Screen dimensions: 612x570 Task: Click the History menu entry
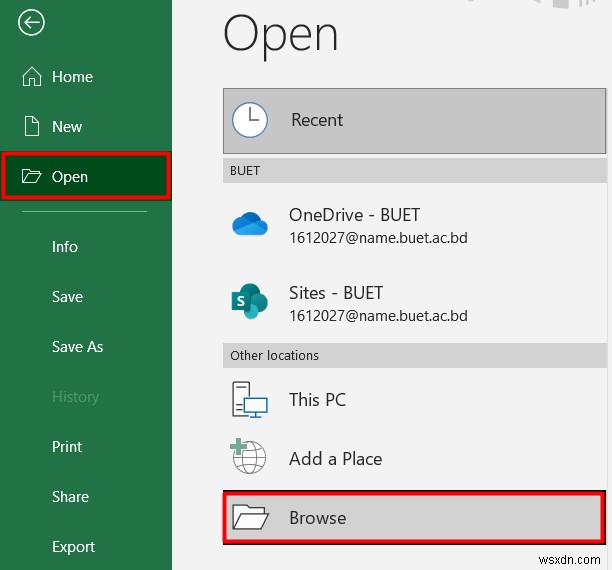pyautogui.click(x=75, y=397)
